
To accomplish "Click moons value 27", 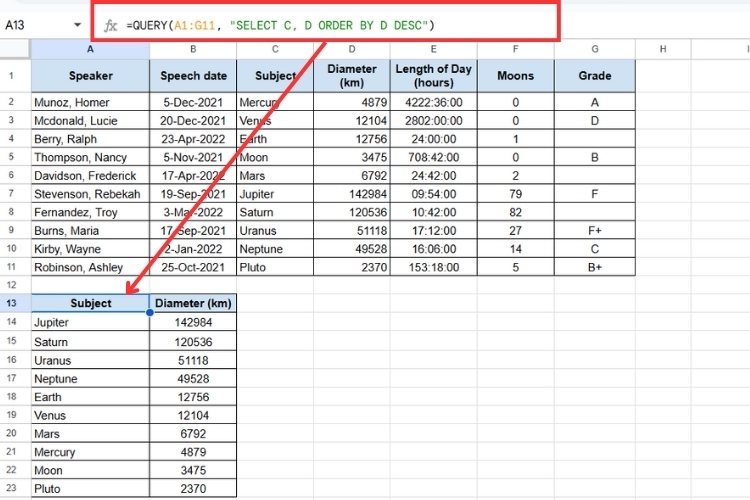I will 516,231.
